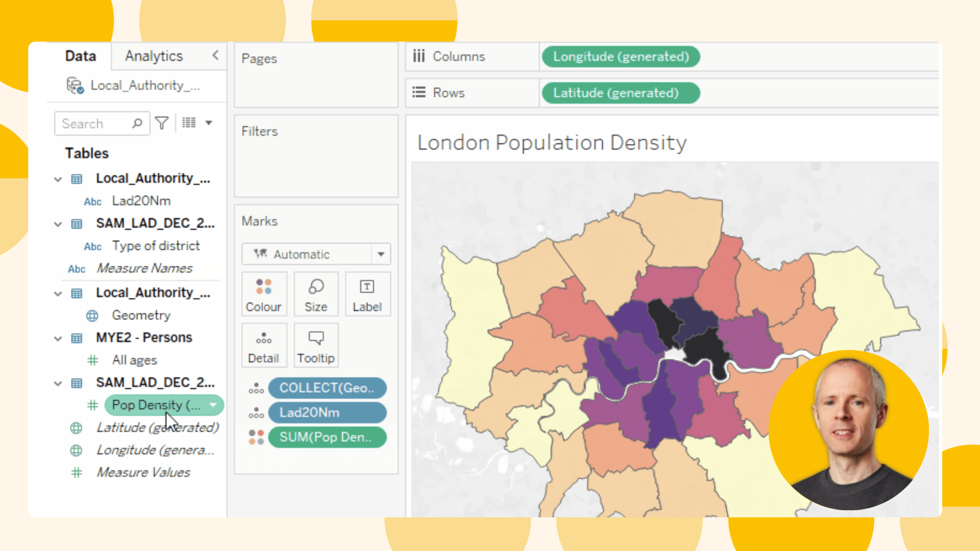Select the Pop Density field pill
Viewport: 980px width, 551px height.
pyautogui.click(x=164, y=405)
